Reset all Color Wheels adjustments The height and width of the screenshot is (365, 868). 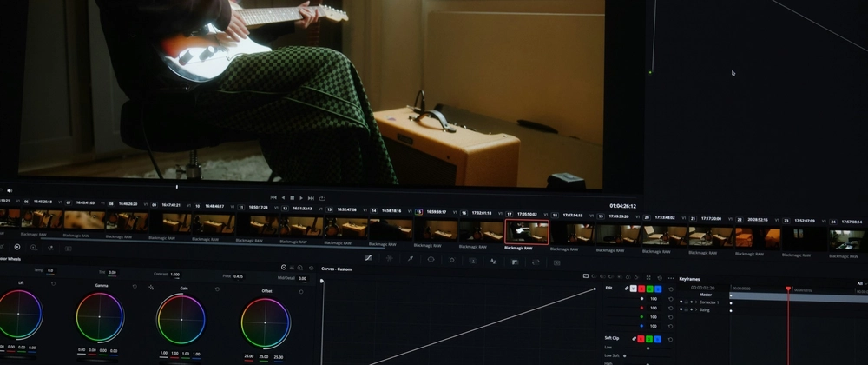(311, 268)
